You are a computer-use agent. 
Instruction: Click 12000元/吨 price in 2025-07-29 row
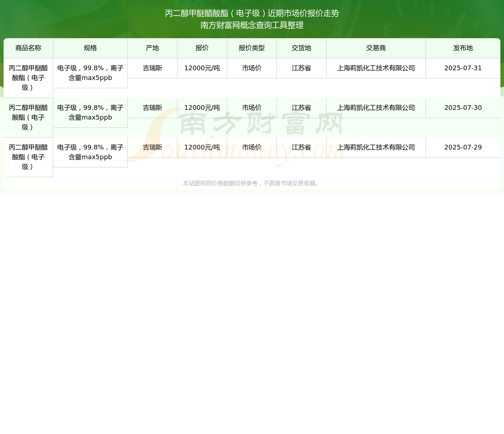[202, 147]
